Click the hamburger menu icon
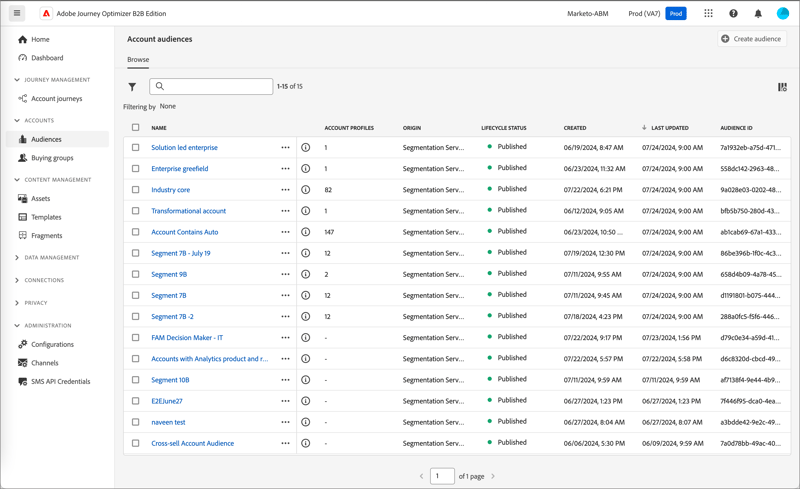 click(x=17, y=14)
